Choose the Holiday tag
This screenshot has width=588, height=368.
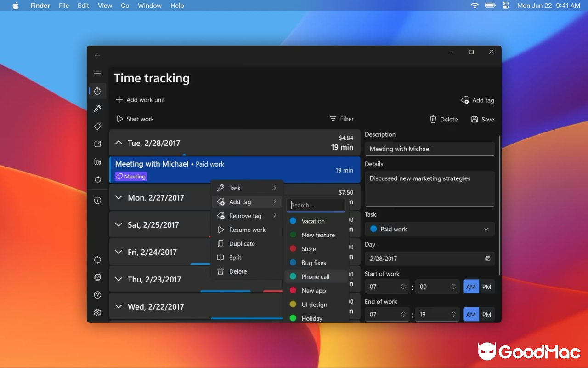click(316, 318)
